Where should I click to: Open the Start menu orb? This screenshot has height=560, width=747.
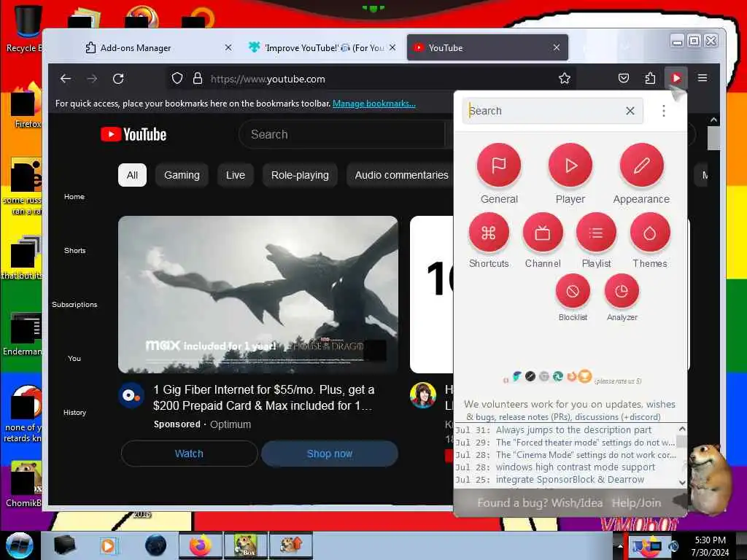coord(20,545)
